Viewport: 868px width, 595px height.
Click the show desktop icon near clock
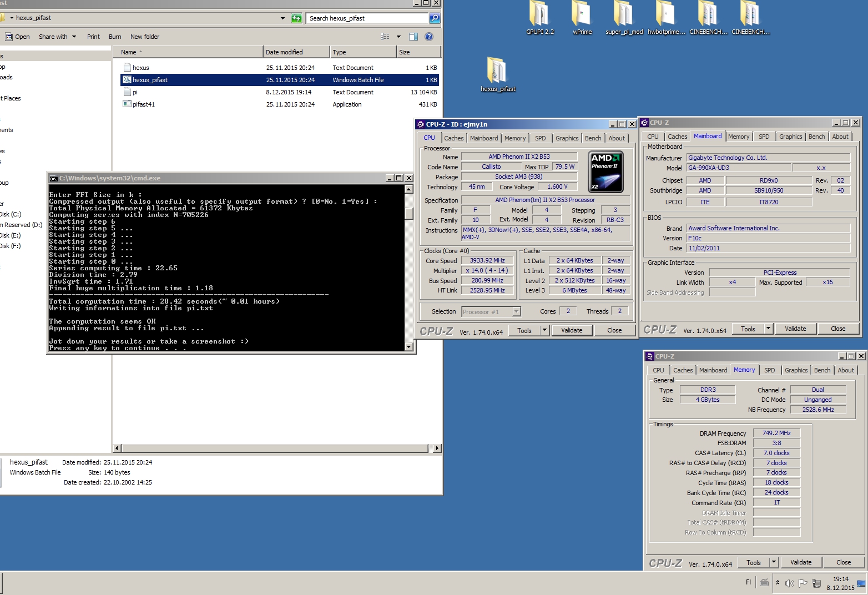pyautogui.click(x=861, y=583)
